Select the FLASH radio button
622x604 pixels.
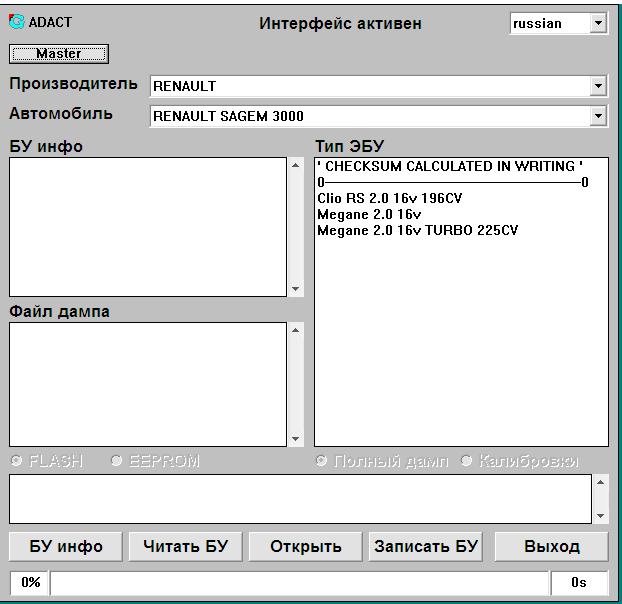tap(16, 461)
